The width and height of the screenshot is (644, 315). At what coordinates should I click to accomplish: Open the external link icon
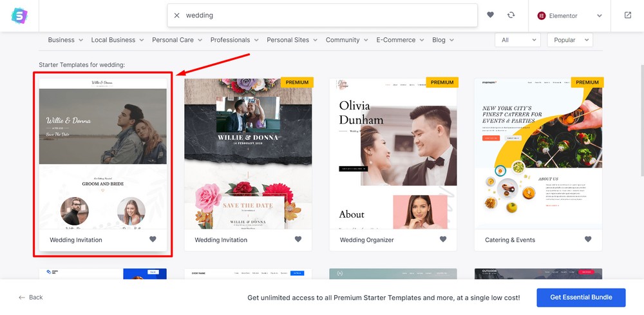(627, 15)
